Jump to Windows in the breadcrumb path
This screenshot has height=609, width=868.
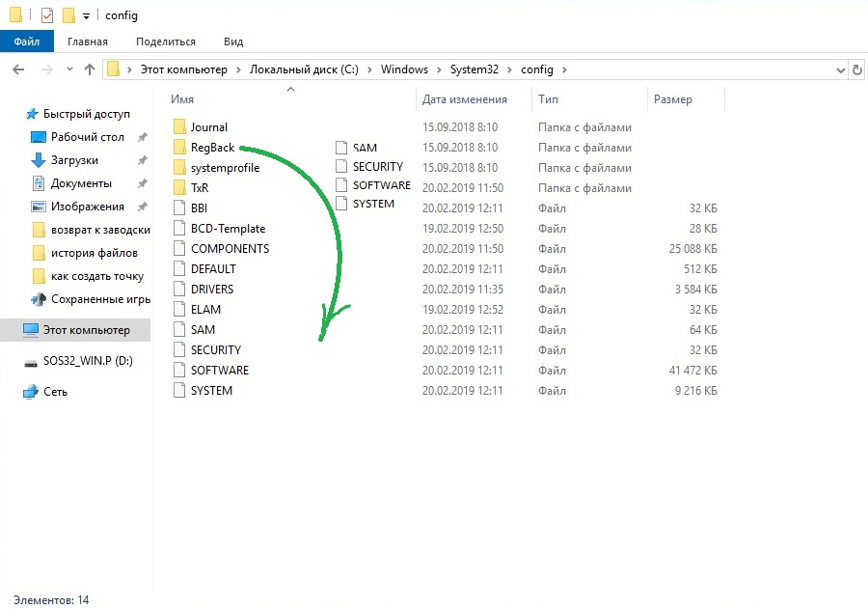click(x=405, y=69)
